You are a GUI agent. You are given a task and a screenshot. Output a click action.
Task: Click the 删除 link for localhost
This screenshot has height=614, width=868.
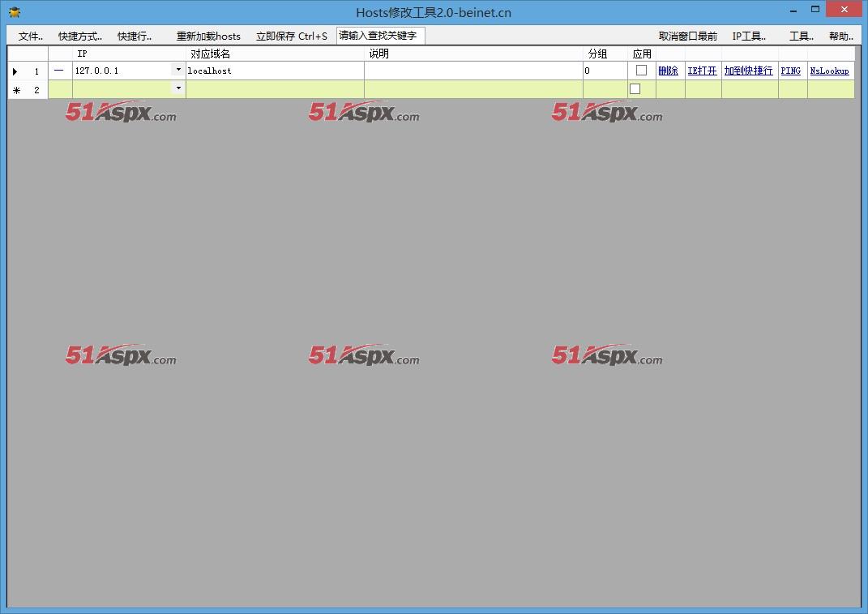pos(668,71)
